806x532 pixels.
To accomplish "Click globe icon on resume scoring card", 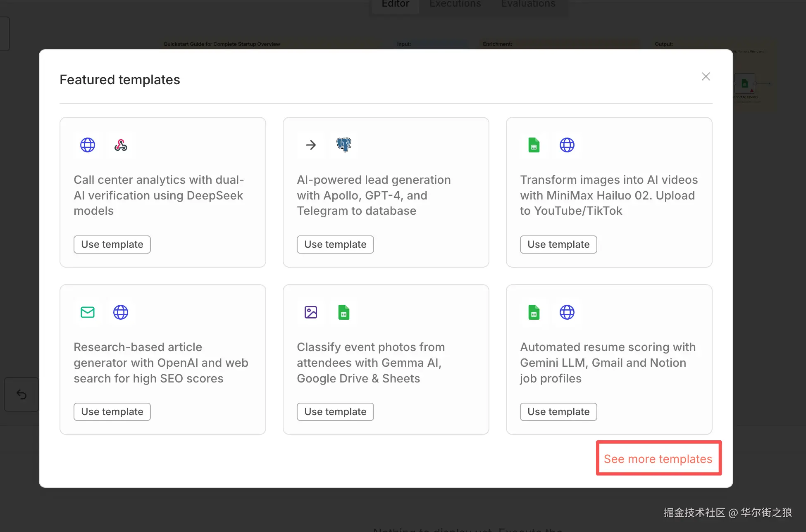I will pos(567,312).
